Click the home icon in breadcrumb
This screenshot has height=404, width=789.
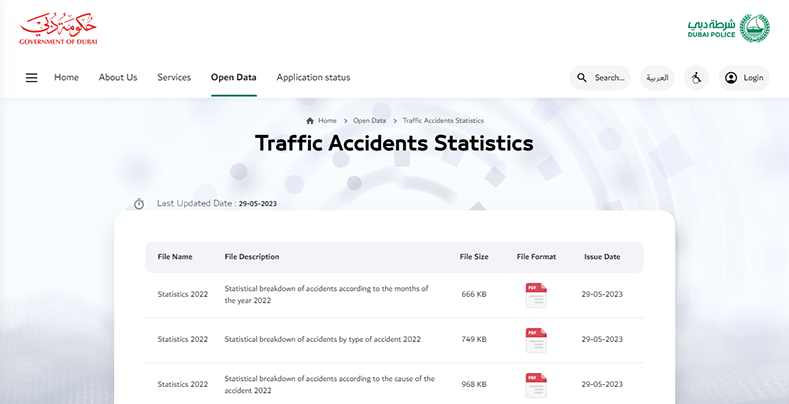pyautogui.click(x=310, y=120)
